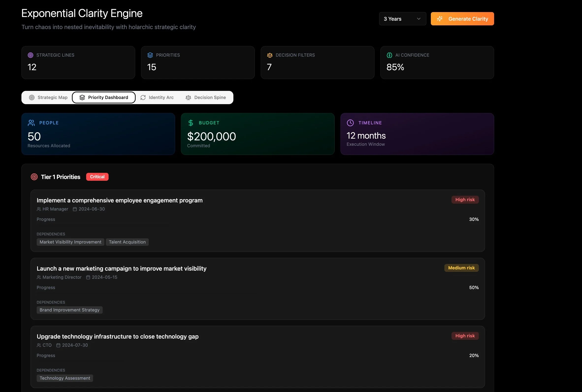Click the Medium risk badge on marketing campaign
The height and width of the screenshot is (392, 582).
point(461,268)
